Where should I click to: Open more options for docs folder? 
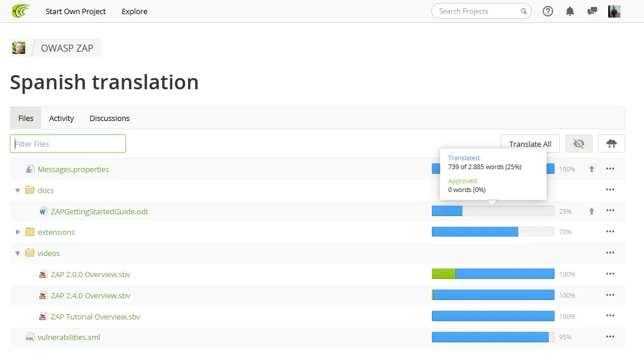(610, 189)
